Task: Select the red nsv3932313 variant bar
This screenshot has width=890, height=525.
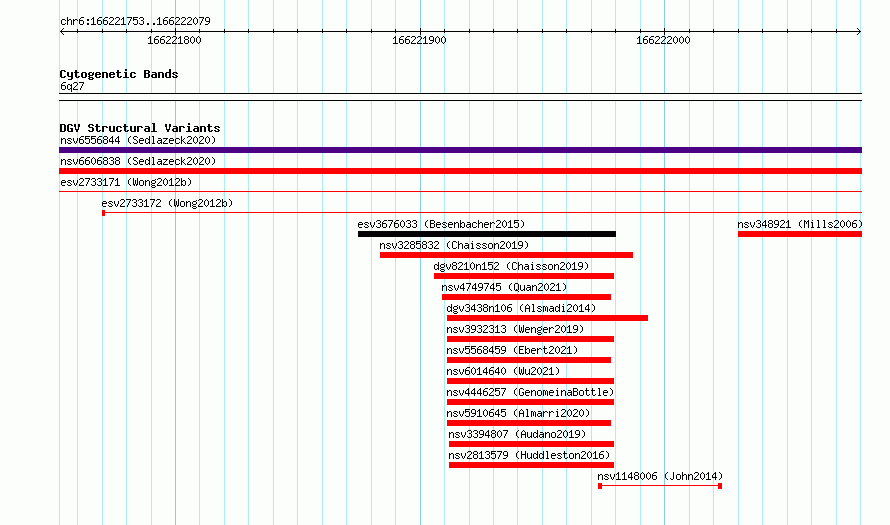Action: [530, 339]
